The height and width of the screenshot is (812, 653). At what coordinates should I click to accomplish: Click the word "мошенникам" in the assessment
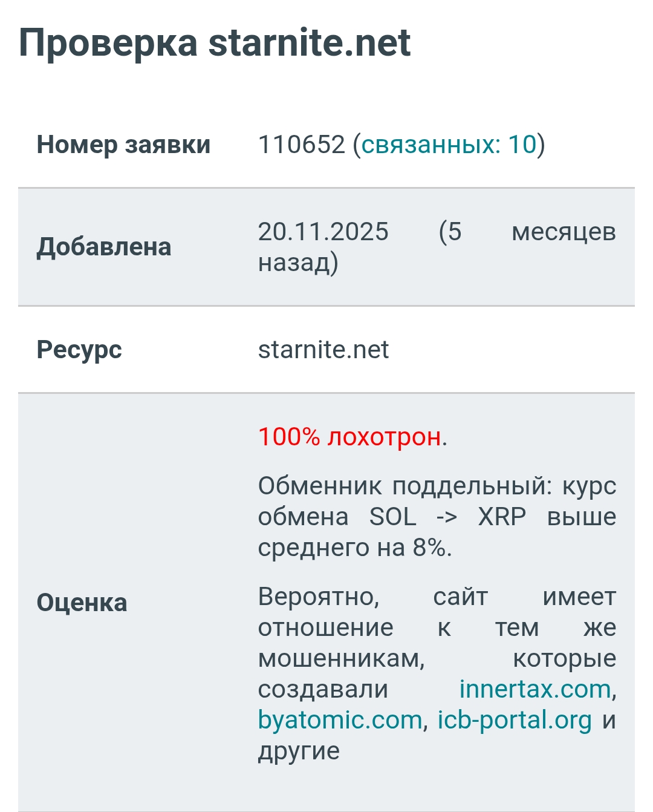coord(341,658)
